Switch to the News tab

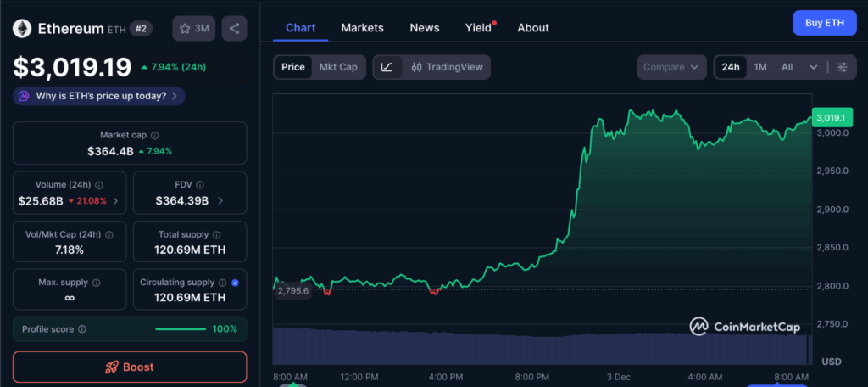point(424,28)
